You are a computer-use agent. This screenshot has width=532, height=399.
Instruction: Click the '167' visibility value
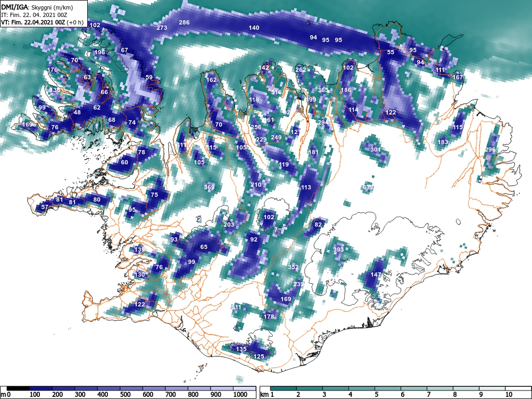click(x=458, y=77)
